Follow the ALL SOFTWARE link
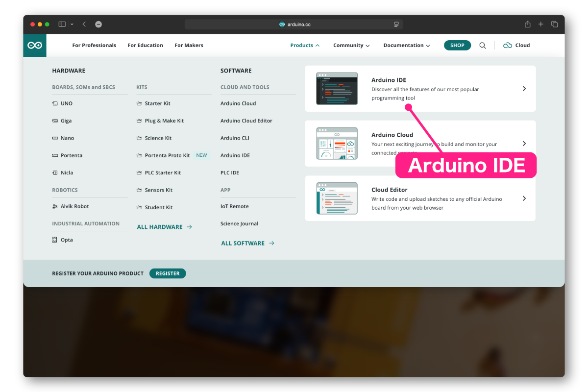The width and height of the screenshot is (588, 392). [x=248, y=244]
